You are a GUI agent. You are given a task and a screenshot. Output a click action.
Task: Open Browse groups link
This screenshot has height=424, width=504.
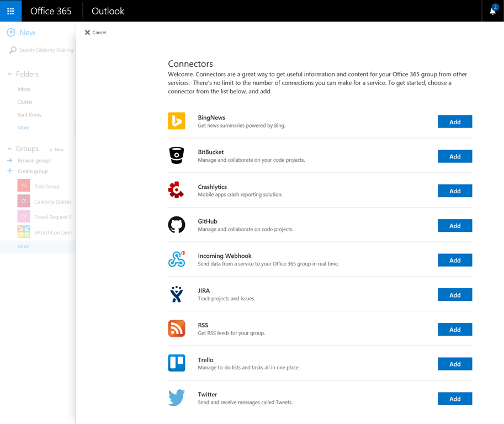click(x=35, y=161)
